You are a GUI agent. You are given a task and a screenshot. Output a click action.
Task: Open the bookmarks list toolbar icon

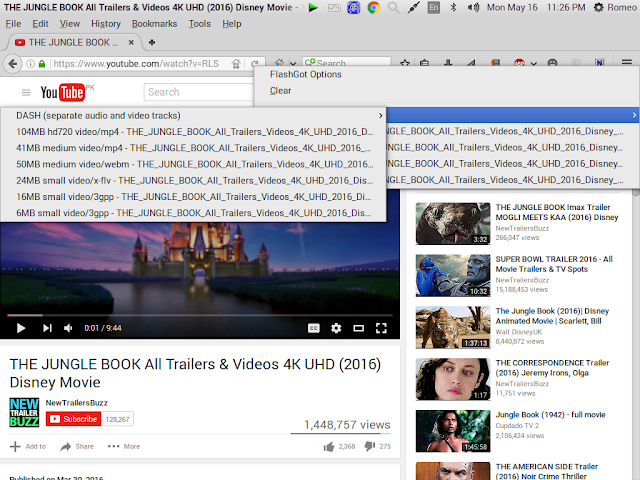pyautogui.click(x=424, y=63)
